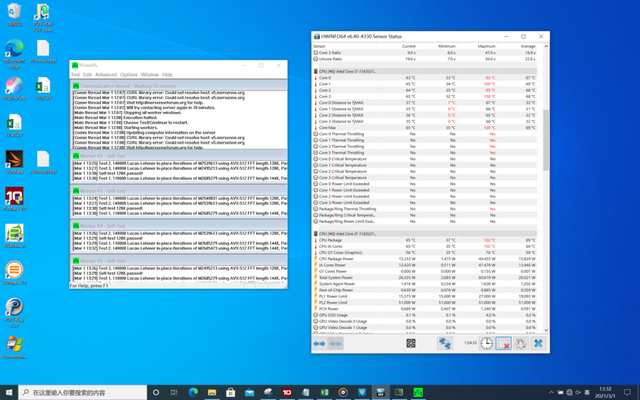
Task: Open the PCMark 10 taskbar icon
Action: (x=287, y=392)
